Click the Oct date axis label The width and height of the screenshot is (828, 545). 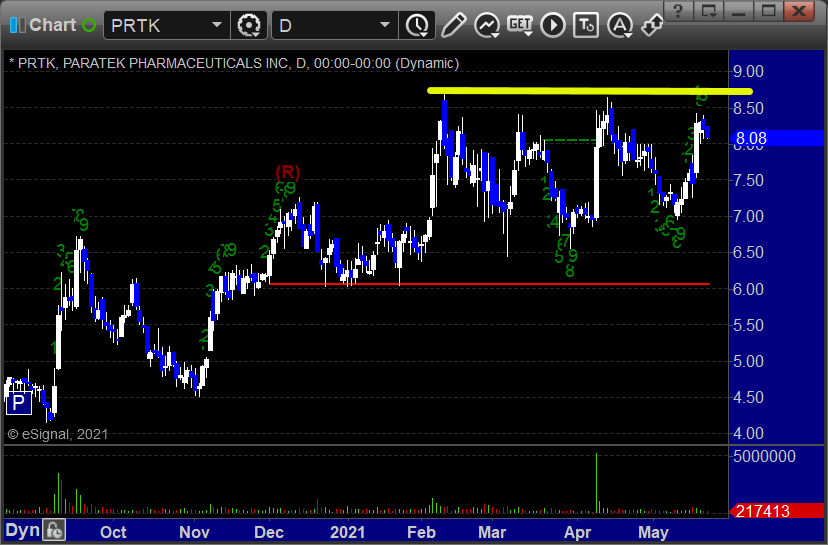coord(113,532)
